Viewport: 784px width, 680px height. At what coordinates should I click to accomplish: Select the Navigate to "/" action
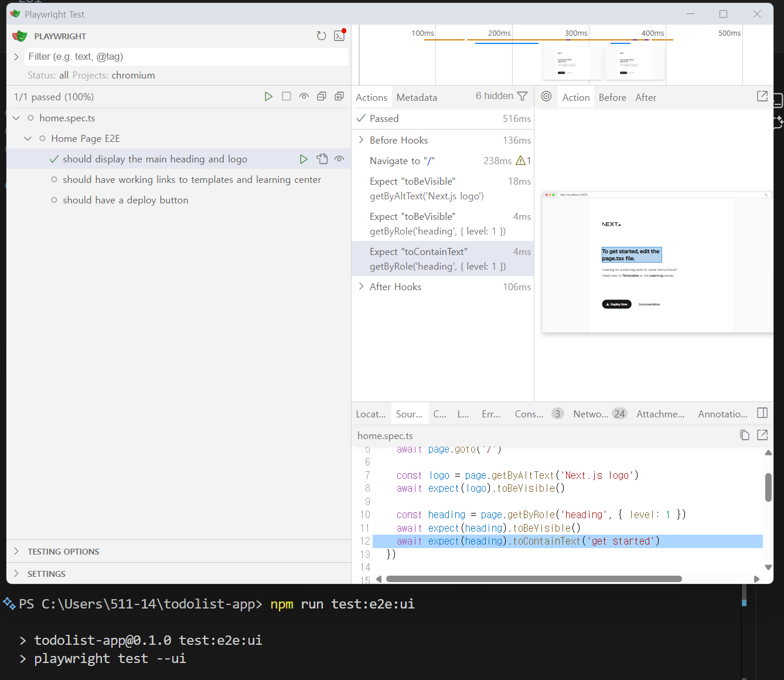pos(442,161)
